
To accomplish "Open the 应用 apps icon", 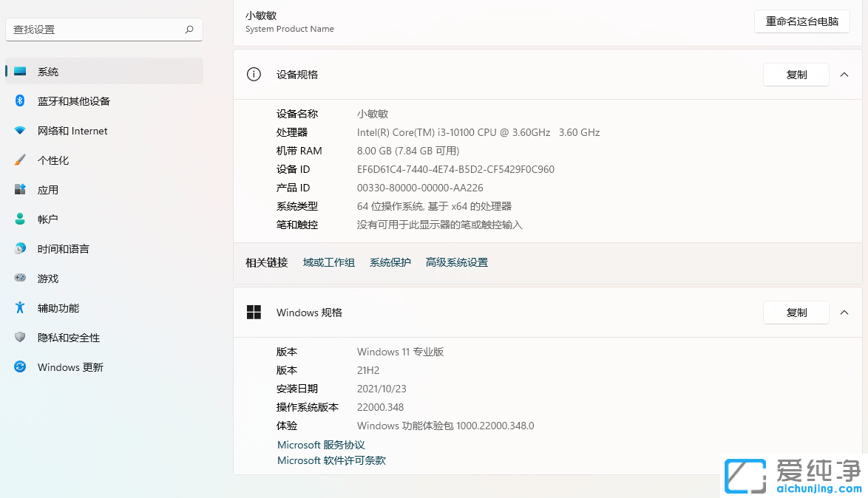I will click(x=21, y=190).
